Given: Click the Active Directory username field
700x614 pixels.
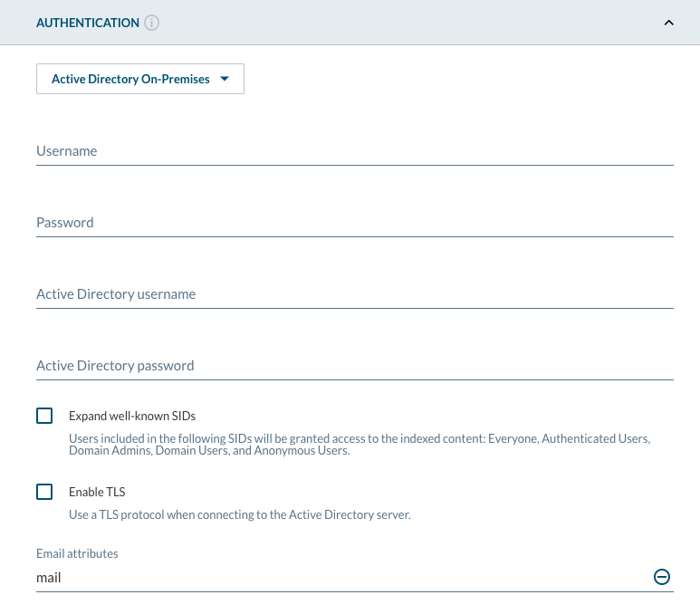Looking at the screenshot, I should (354, 294).
